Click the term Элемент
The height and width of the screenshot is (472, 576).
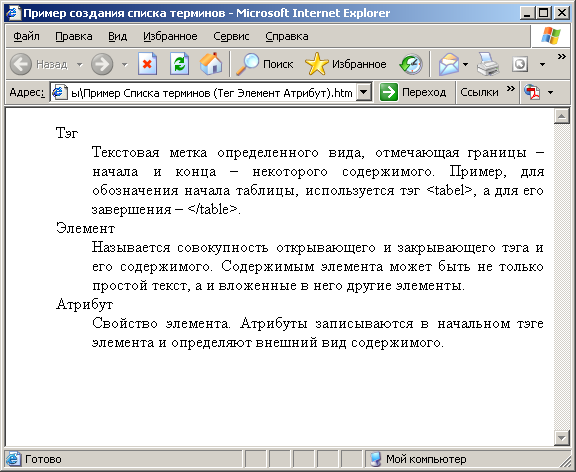(86, 228)
